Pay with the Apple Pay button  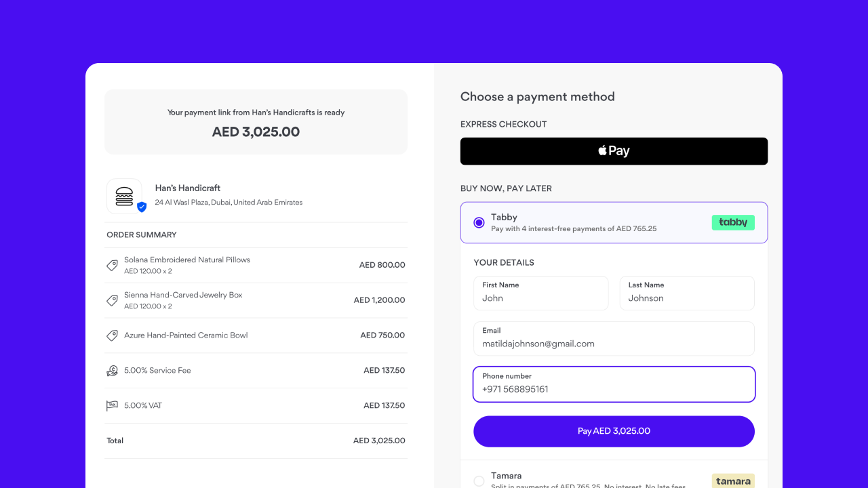click(x=614, y=151)
